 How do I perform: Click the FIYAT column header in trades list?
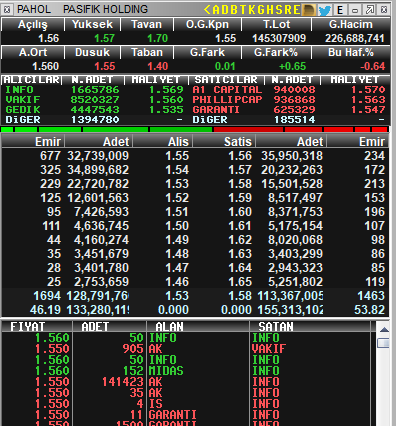tap(37, 326)
